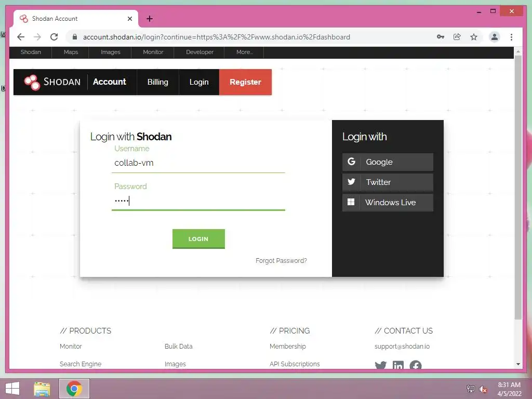Click the page vertical scrollbar

518,187
